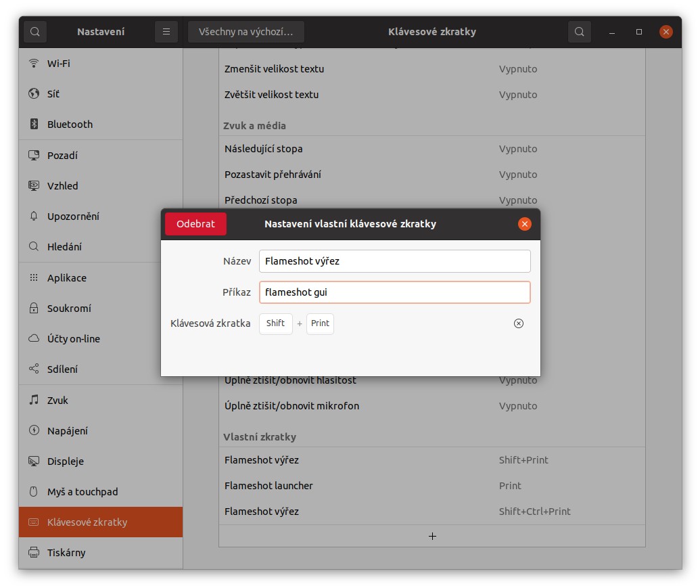Click the Předchozí stopa row
Viewport: 700px width, 588px height.
click(x=432, y=200)
